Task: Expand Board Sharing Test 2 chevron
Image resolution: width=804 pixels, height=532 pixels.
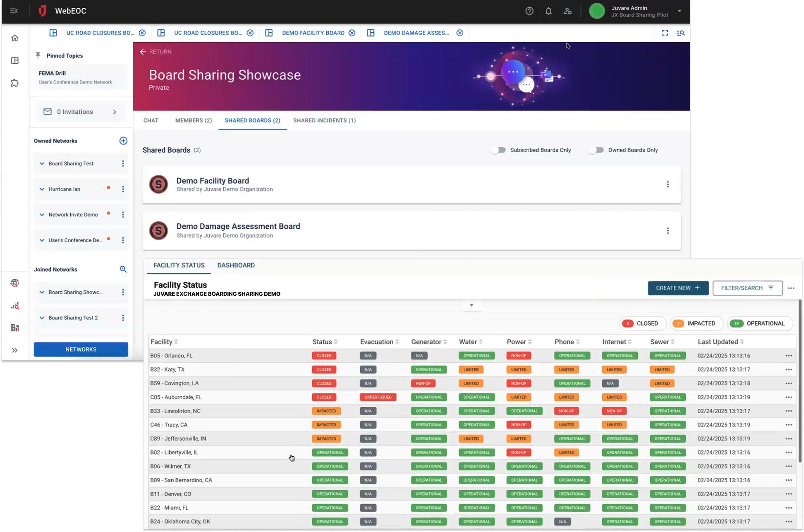Action: [x=42, y=318]
